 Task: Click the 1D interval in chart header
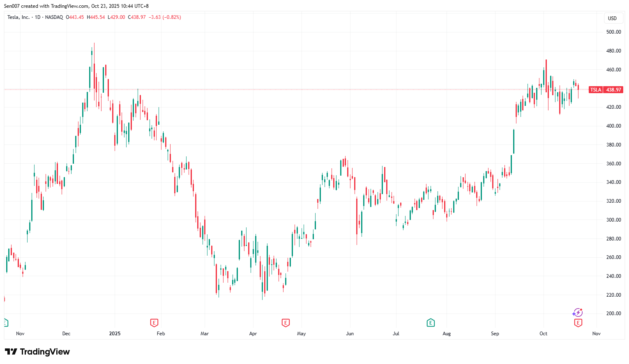coord(38,17)
